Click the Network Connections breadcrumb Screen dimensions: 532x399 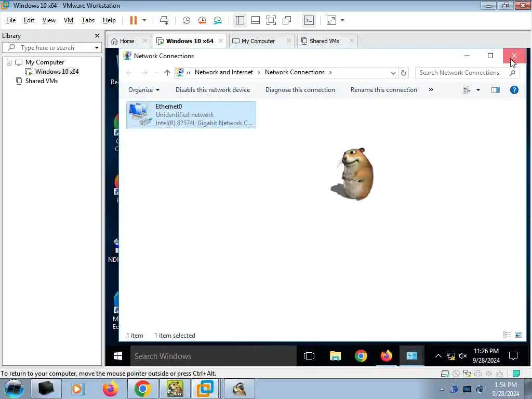pyautogui.click(x=295, y=72)
